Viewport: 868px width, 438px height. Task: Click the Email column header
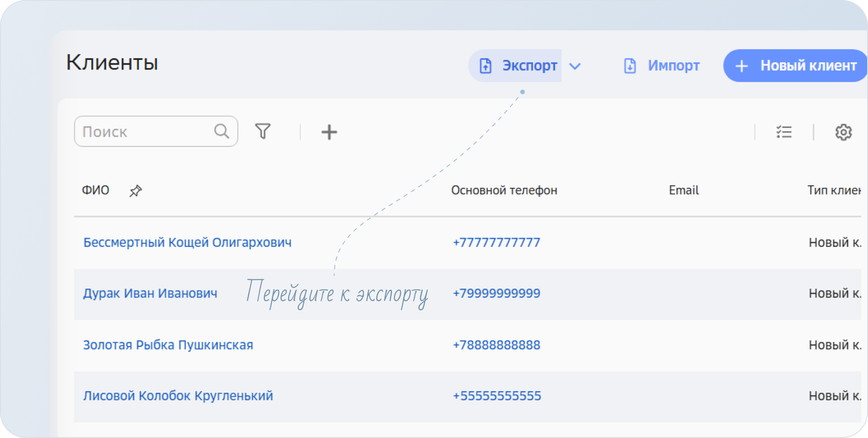pyautogui.click(x=684, y=190)
